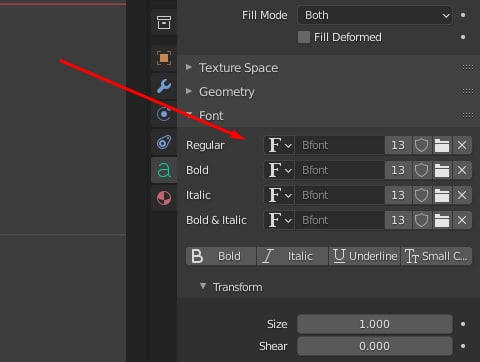Click the Shear value slider
Screen dimensions: 480x362
tap(375, 346)
